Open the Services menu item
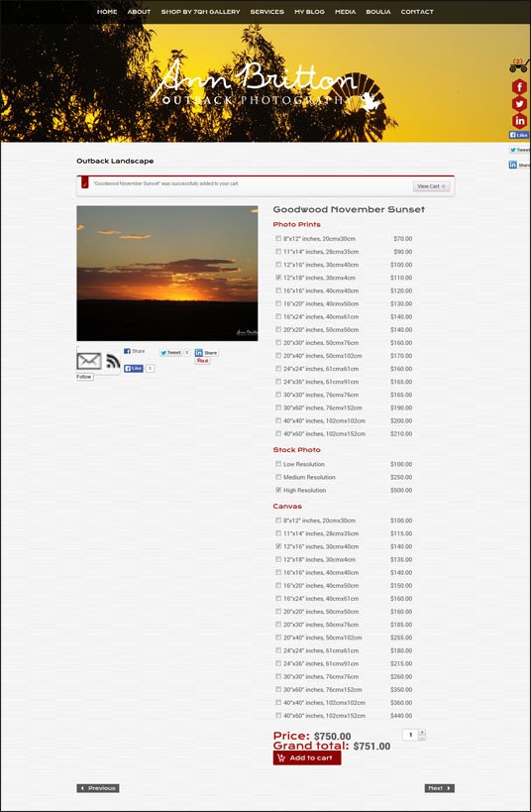This screenshot has width=531, height=812. [x=267, y=11]
